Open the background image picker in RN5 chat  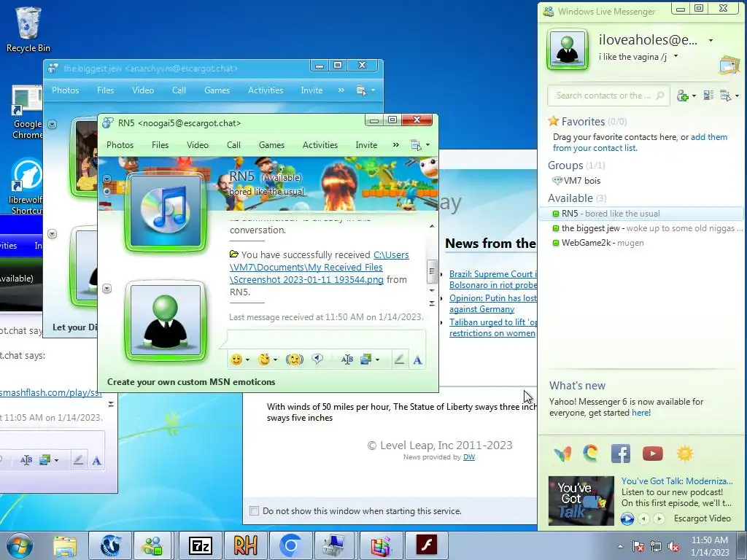[x=366, y=359]
